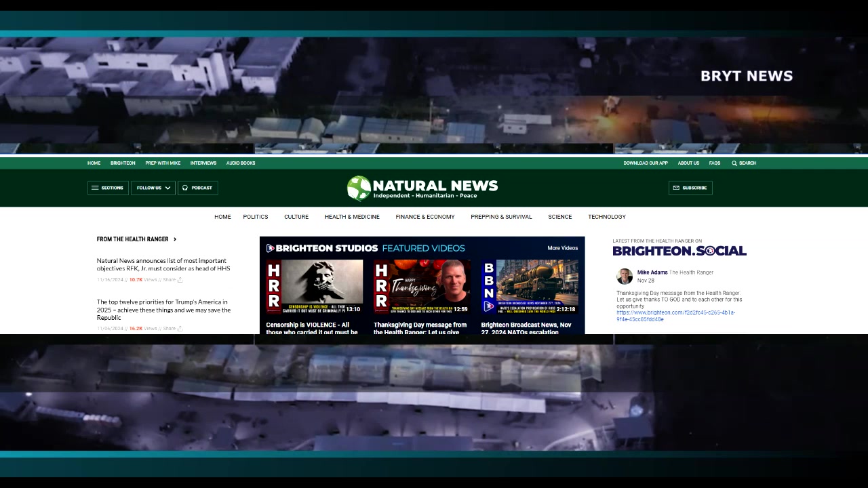Click Download Our App link
Viewport: 868px width, 488px height.
tap(646, 163)
